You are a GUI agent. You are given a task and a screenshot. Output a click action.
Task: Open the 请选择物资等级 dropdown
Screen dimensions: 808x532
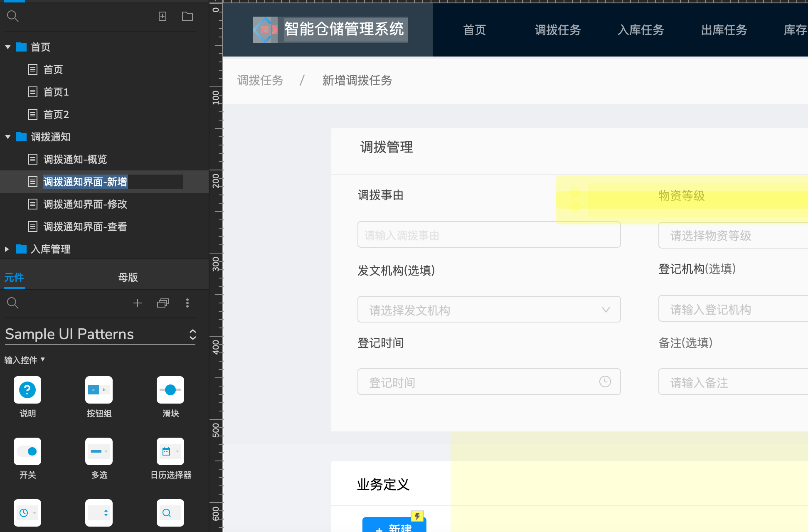pos(733,236)
